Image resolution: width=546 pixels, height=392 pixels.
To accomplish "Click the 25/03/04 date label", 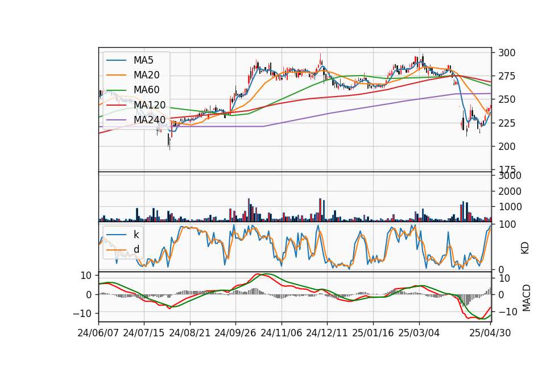I will pos(419,333).
